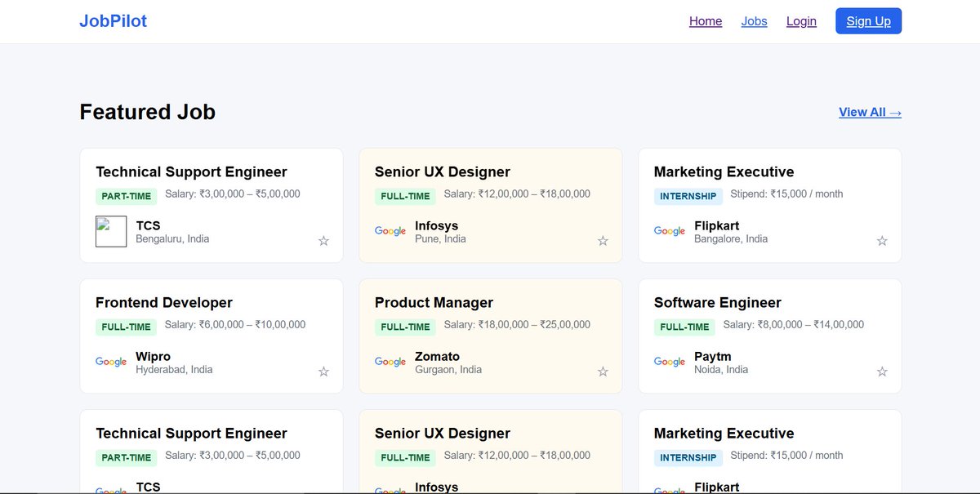Save the Paytm Software Engineer star icon
The width and height of the screenshot is (980, 494).
tap(882, 372)
